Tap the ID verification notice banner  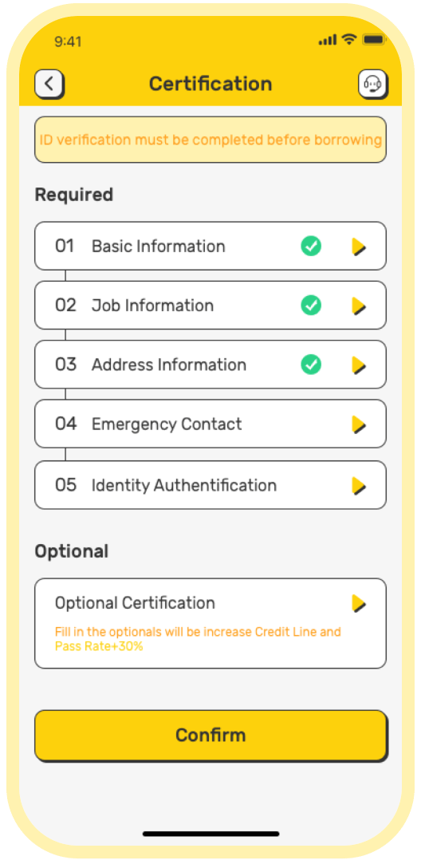(210, 140)
